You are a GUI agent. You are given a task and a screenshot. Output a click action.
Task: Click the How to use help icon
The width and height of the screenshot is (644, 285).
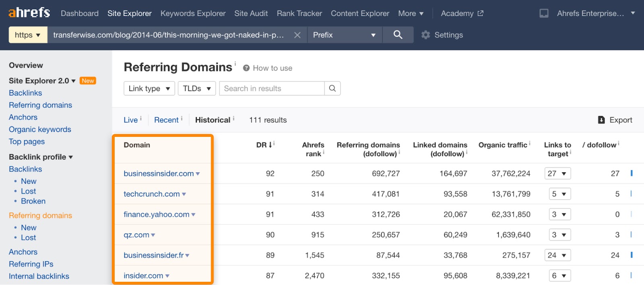246,68
